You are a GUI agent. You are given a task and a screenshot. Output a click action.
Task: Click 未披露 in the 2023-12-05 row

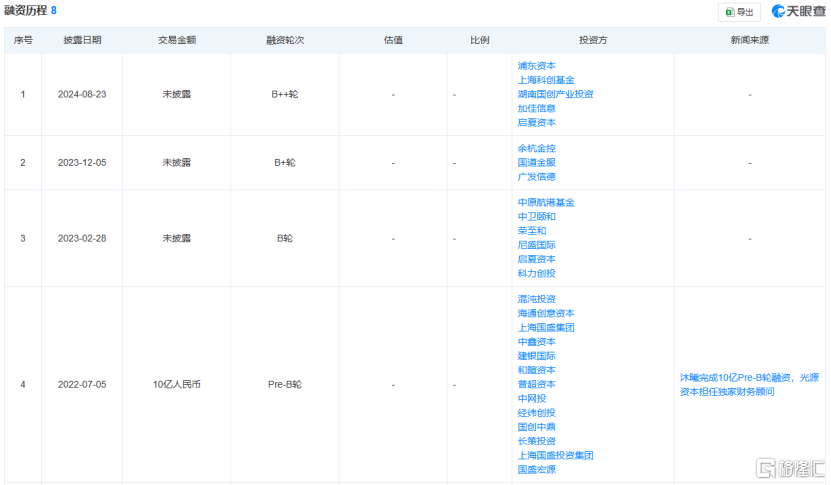point(177,163)
